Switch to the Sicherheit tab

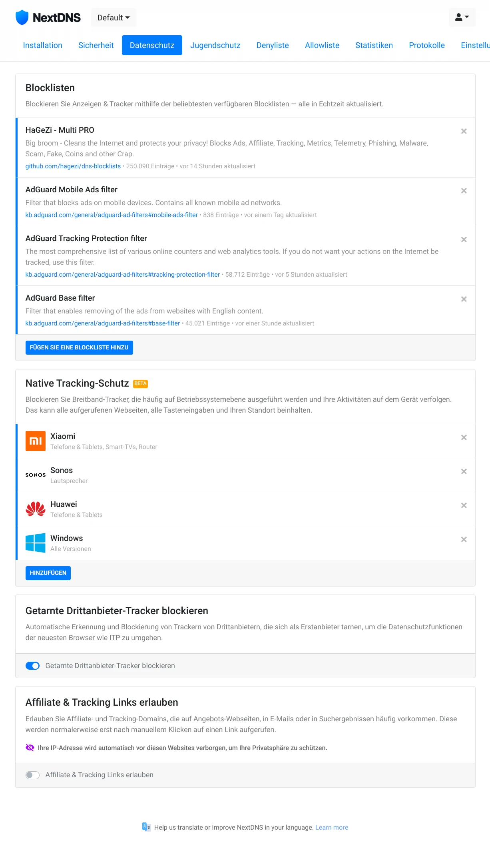pos(96,45)
